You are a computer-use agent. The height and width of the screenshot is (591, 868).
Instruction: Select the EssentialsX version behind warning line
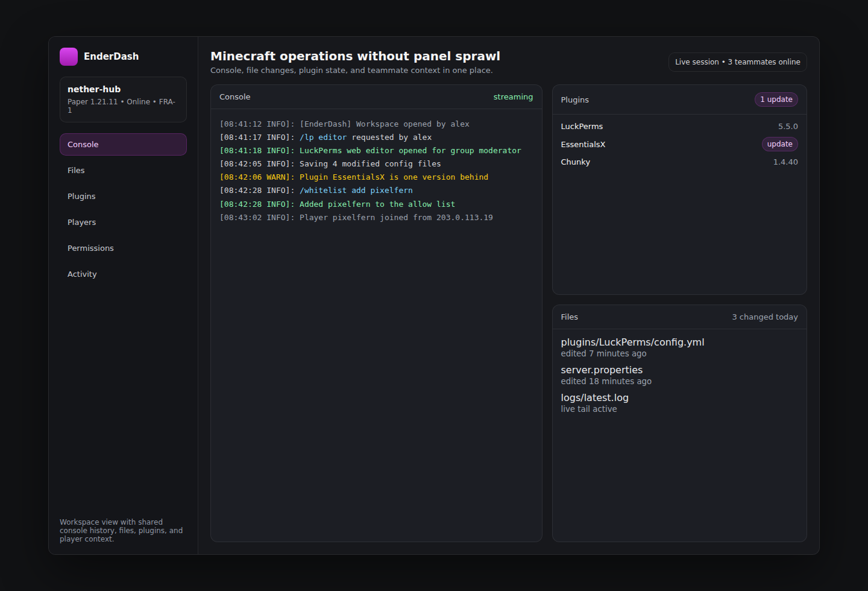pos(354,177)
